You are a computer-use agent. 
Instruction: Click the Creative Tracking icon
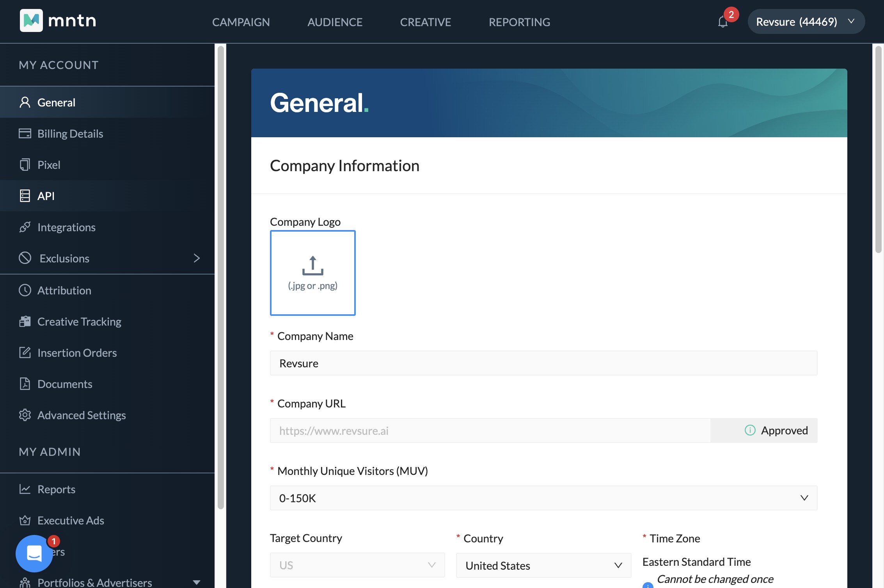point(25,322)
